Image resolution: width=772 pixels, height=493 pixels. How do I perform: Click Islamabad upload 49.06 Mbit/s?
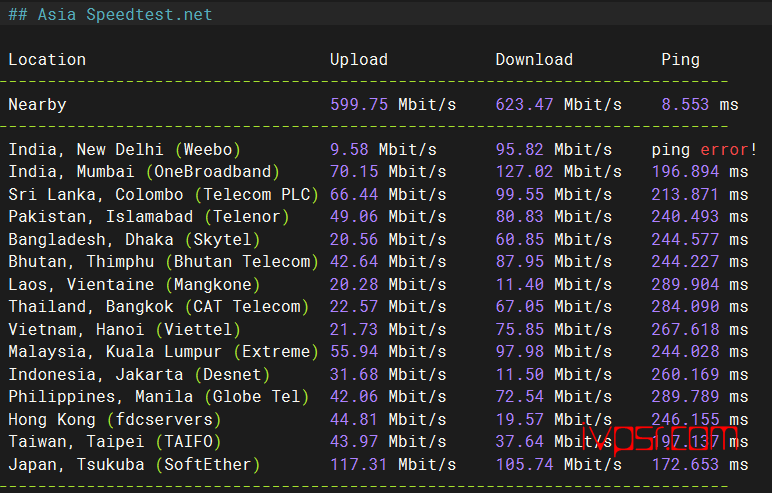point(388,216)
